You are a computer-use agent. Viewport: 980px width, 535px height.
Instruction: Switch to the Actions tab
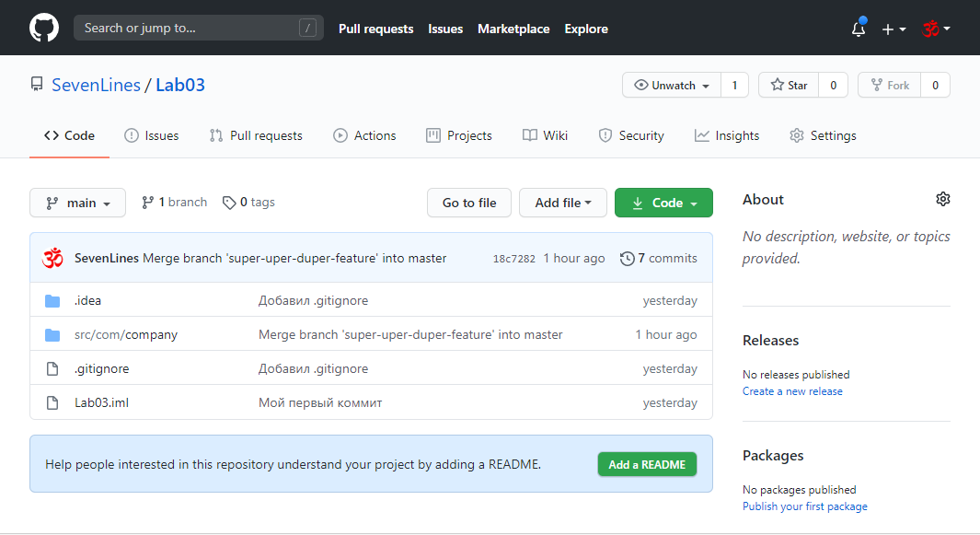(364, 135)
